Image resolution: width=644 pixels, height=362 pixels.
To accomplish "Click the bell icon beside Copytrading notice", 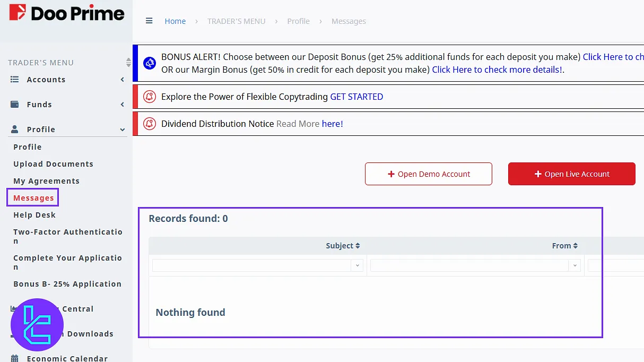I will coord(150,97).
